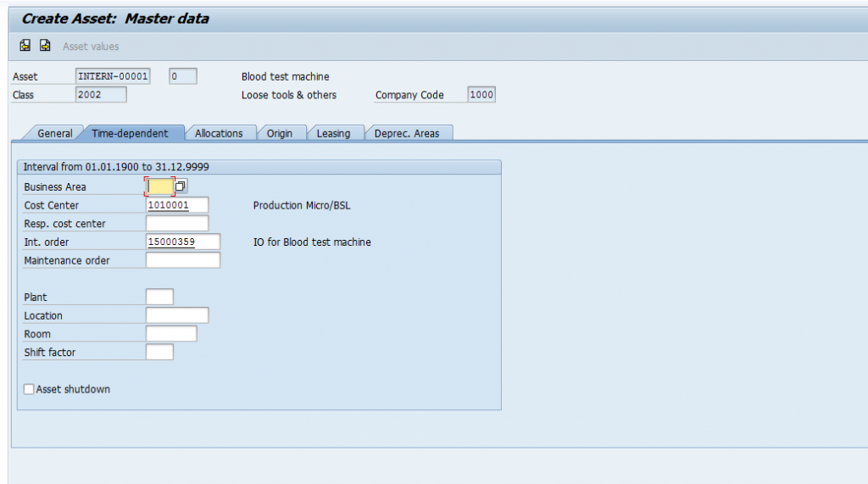Click the Location input field

click(x=177, y=315)
